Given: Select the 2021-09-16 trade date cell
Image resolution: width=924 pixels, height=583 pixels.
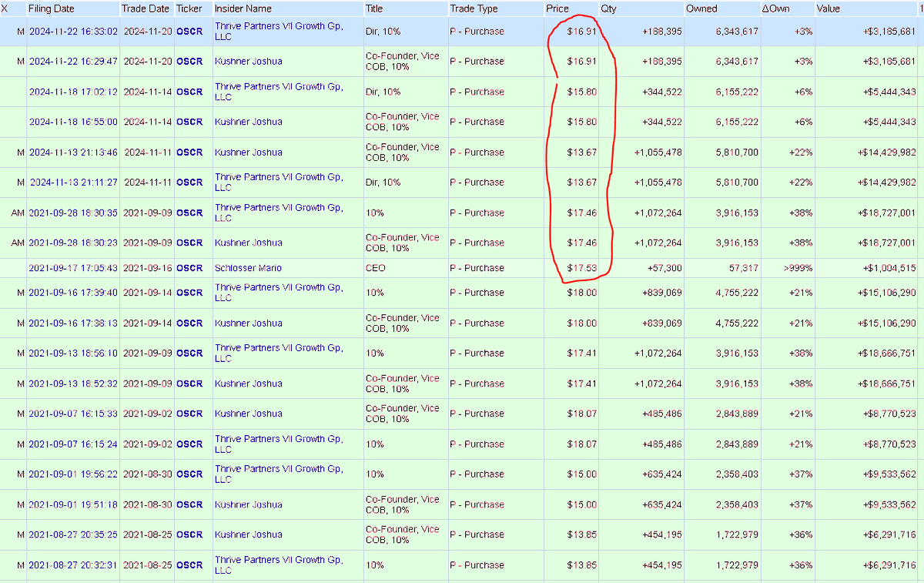Looking at the screenshot, I should pos(147,268).
